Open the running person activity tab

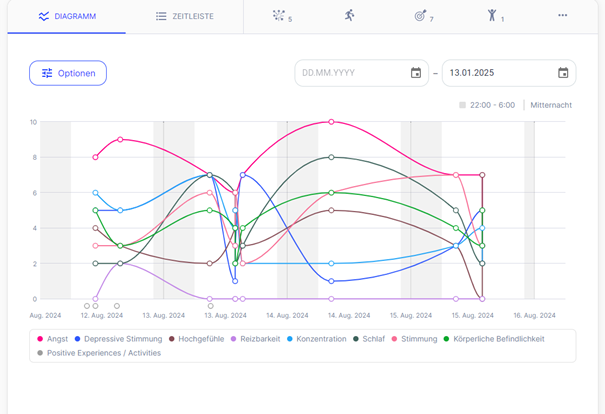[x=349, y=16]
